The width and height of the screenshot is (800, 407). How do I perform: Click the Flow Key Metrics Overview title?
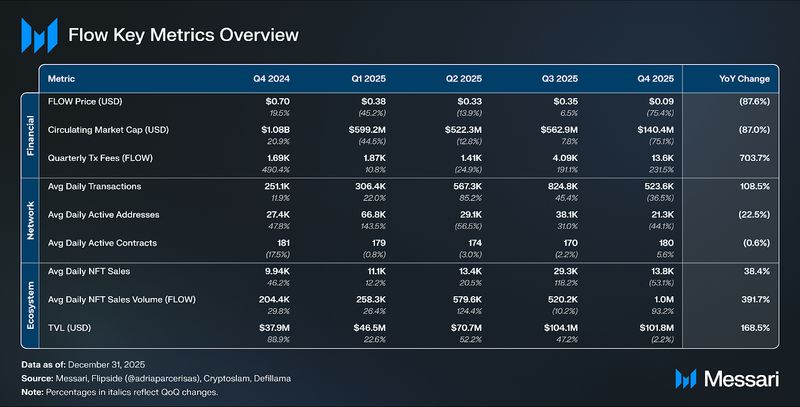tap(182, 36)
